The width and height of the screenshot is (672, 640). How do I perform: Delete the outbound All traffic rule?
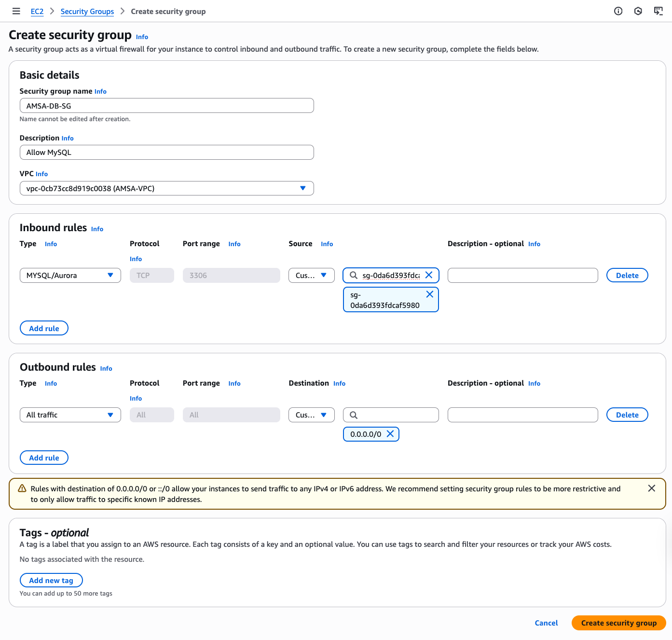[627, 415]
